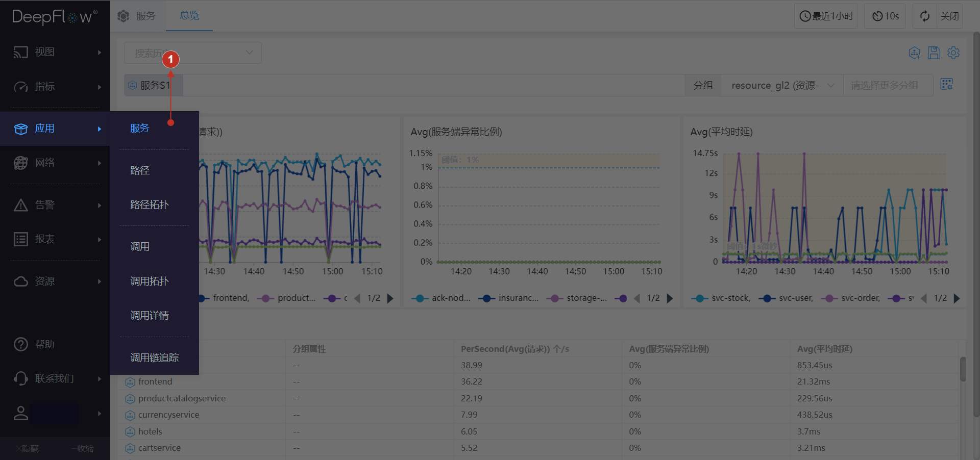Go to next legend page in latency chart

click(x=957, y=298)
